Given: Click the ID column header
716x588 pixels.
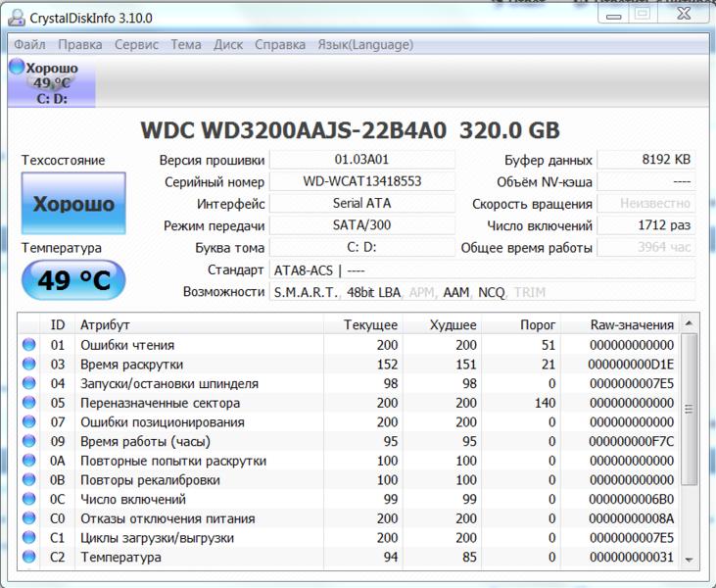Looking at the screenshot, I should pos(58,324).
